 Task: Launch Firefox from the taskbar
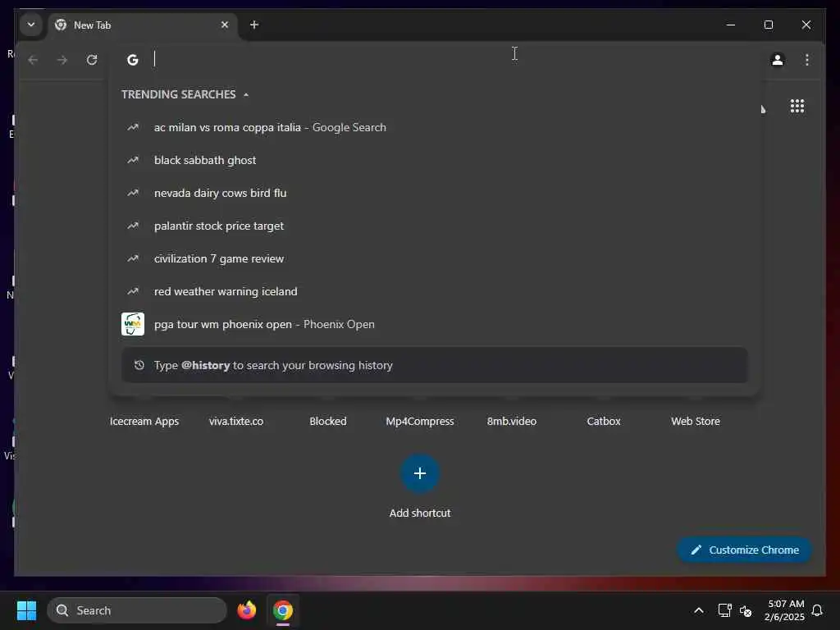[x=247, y=610]
